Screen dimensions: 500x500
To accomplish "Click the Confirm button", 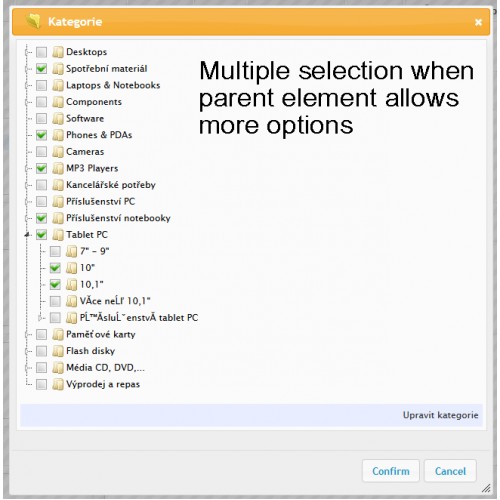I will 391,471.
